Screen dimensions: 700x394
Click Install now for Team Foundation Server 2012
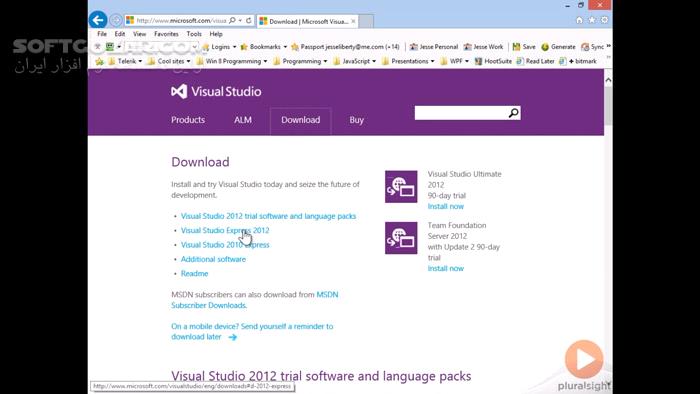click(446, 268)
